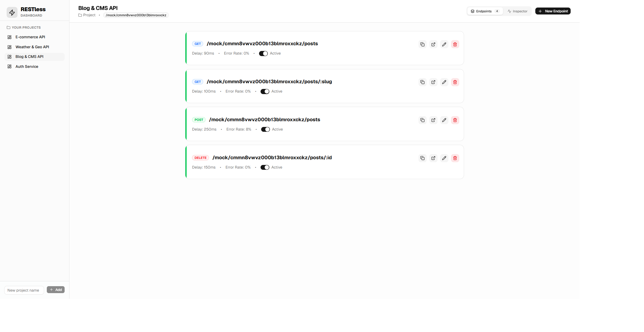This screenshot has height=332, width=644.
Task: Focus the New project name field
Action: pos(24,290)
